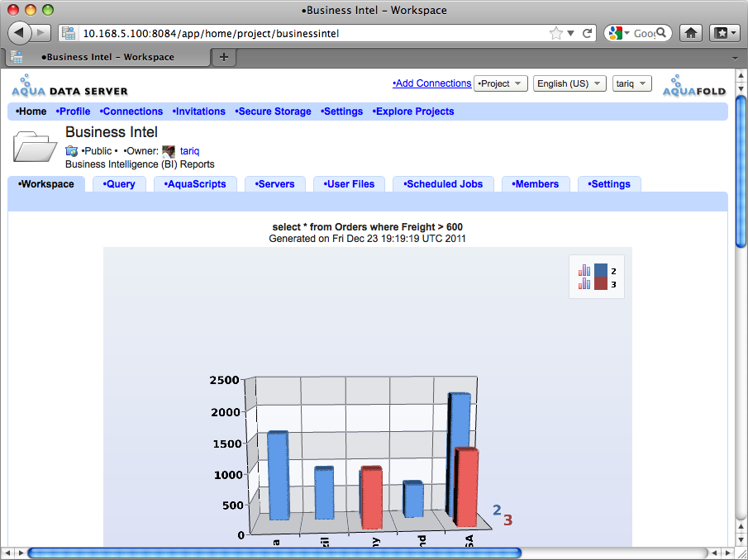The width and height of the screenshot is (748, 560).
Task: Bookmark page with the star icon
Action: 555,33
